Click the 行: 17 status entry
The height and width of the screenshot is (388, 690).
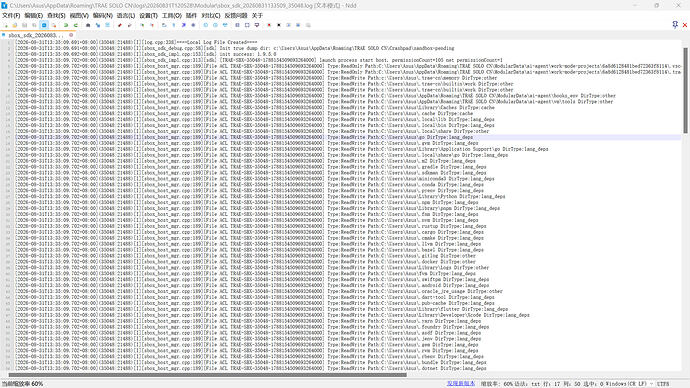(551, 384)
